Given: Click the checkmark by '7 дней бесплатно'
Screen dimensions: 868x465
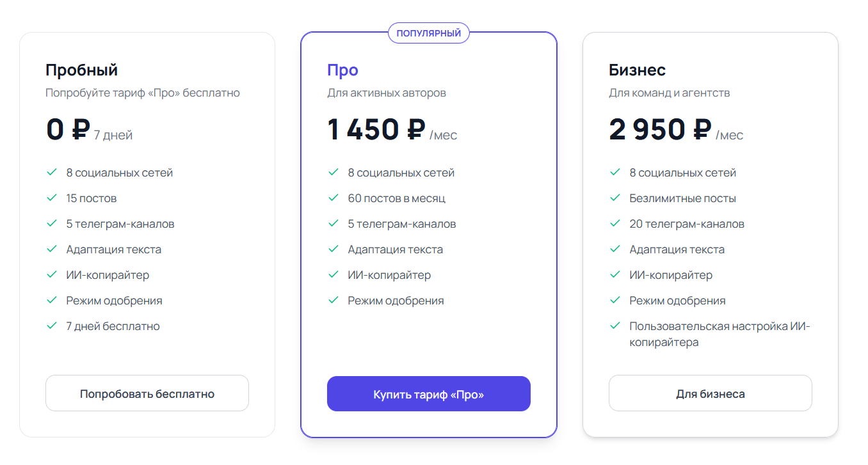Looking at the screenshot, I should point(52,326).
